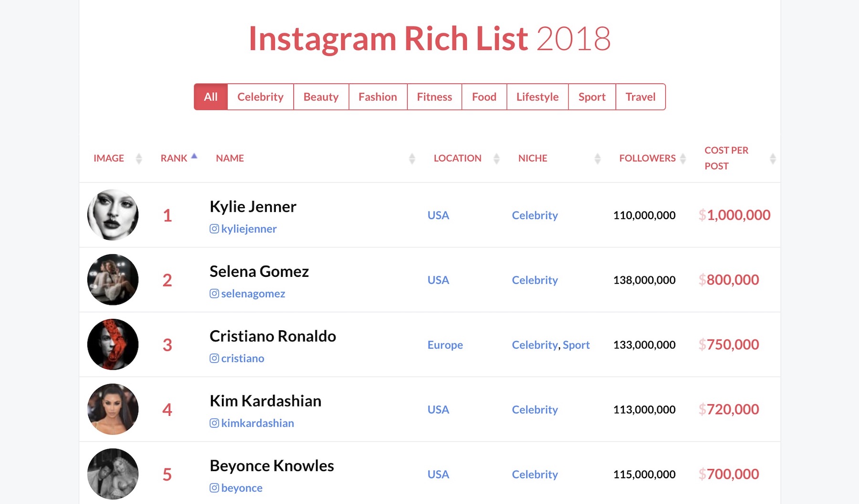Sort by Cost Per Post arrows
The height and width of the screenshot is (504, 859).
(x=773, y=158)
